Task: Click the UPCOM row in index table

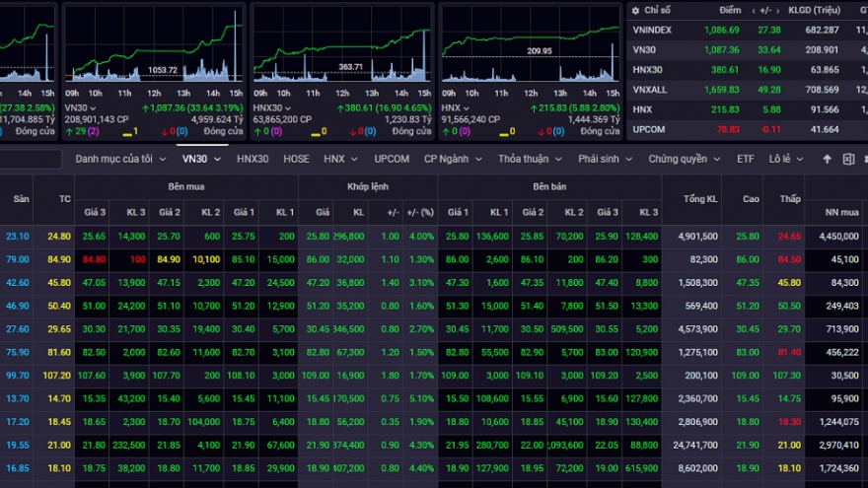Action: [748, 129]
